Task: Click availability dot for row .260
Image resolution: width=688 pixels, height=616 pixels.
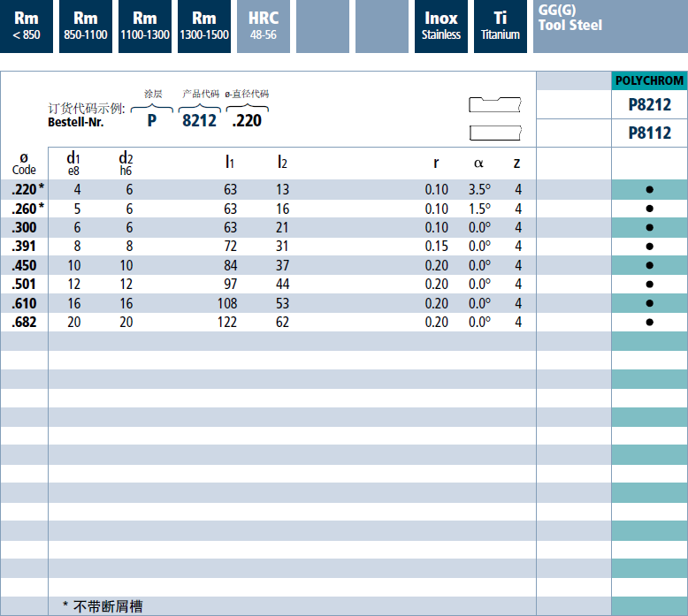Action: [649, 209]
